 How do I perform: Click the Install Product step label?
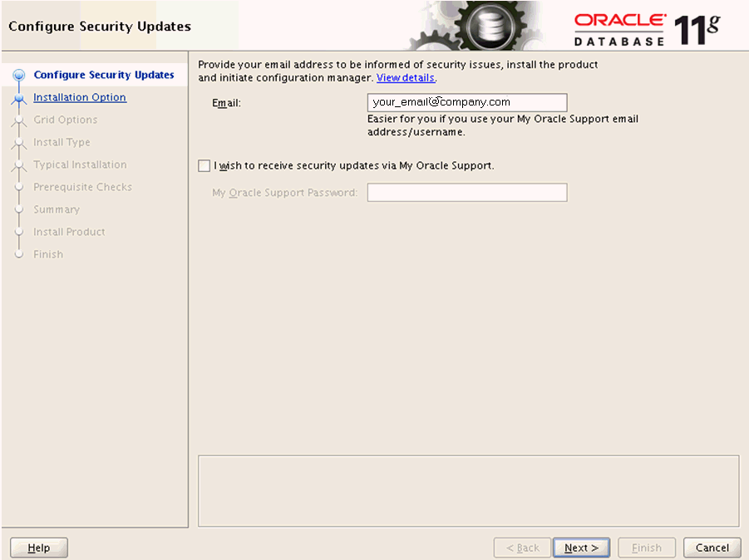pos(69,232)
